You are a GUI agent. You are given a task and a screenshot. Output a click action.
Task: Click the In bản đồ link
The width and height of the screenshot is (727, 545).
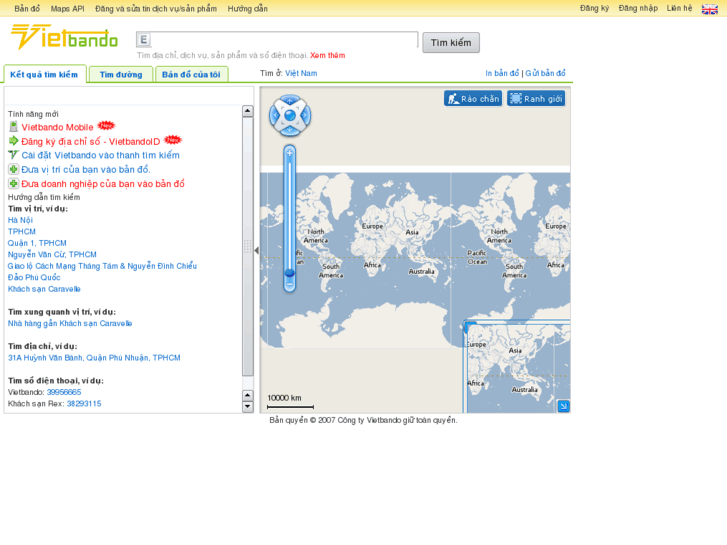point(502,73)
